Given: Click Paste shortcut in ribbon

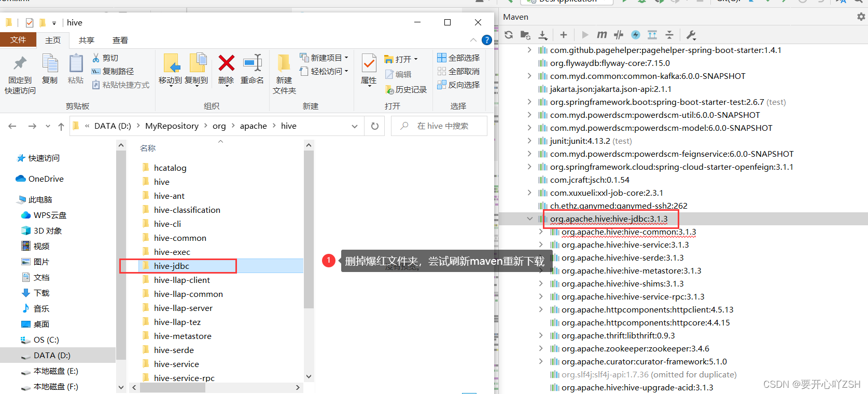Looking at the screenshot, I should pos(120,85).
